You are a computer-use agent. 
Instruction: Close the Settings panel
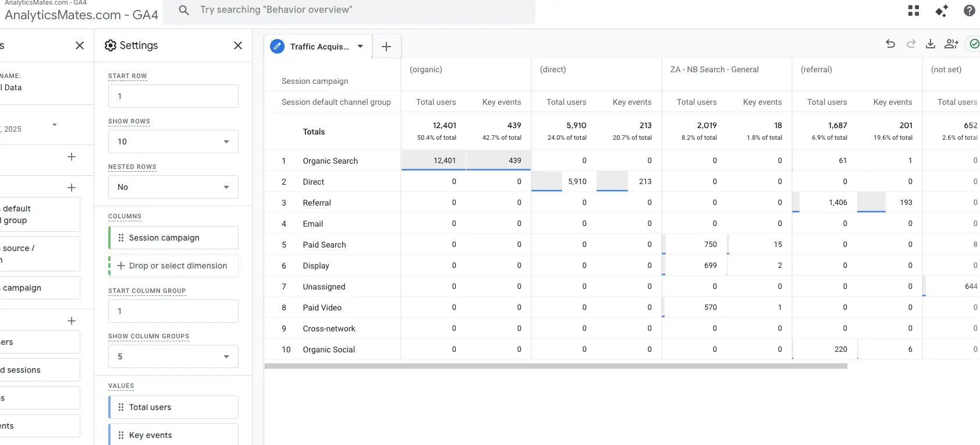[x=238, y=45]
